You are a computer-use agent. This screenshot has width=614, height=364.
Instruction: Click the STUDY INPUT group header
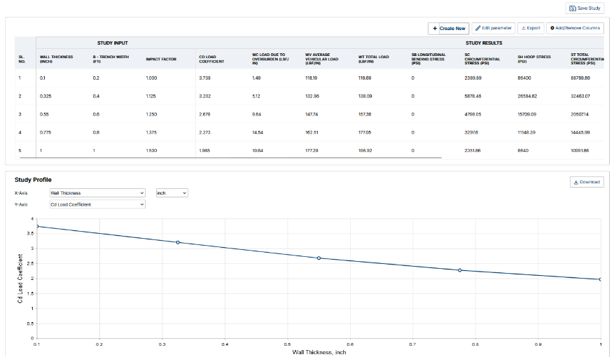pyautogui.click(x=113, y=43)
